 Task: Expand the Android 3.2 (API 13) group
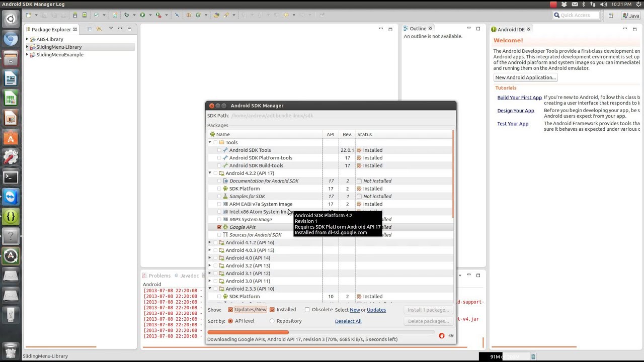[x=210, y=265]
